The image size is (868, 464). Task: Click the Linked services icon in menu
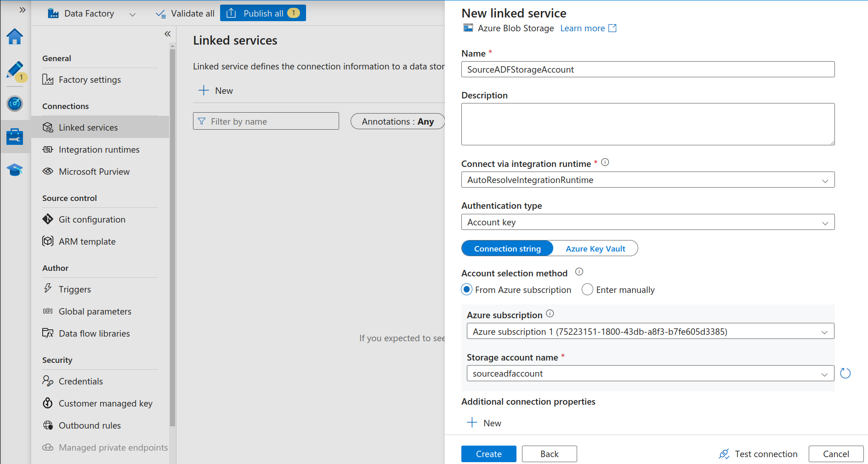pos(48,127)
